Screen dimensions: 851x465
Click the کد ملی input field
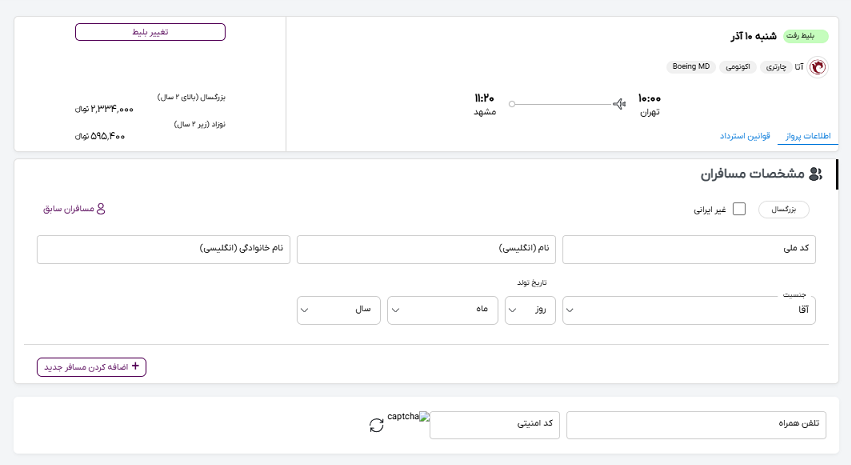click(689, 249)
